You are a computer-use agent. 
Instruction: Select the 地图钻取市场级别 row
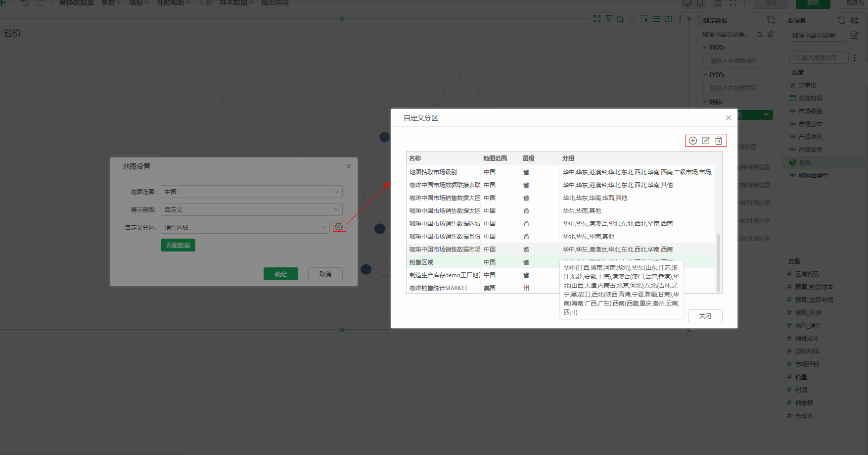561,172
